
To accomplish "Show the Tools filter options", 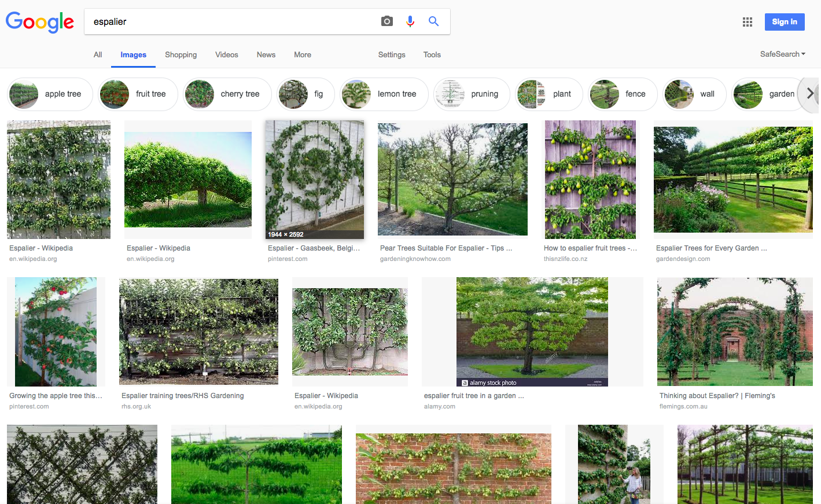I will coord(432,55).
